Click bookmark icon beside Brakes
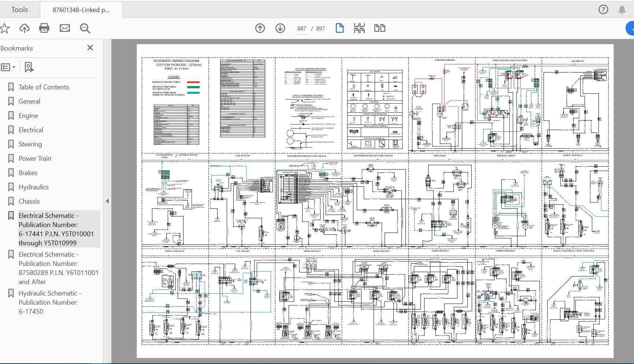Screen dimensions: 634x364 [11, 173]
